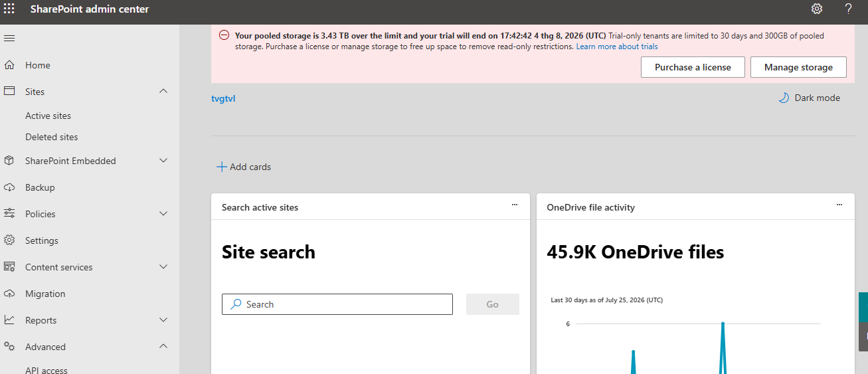This screenshot has width=868, height=374.
Task: Expand the Policies chevron
Action: click(x=163, y=213)
